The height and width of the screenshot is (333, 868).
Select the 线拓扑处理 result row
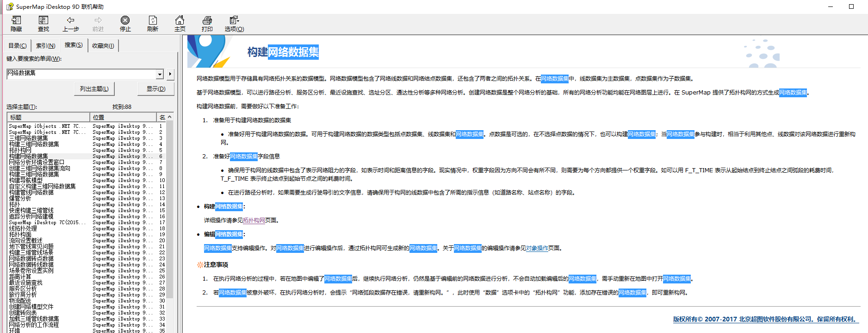pyautogui.click(x=87, y=228)
